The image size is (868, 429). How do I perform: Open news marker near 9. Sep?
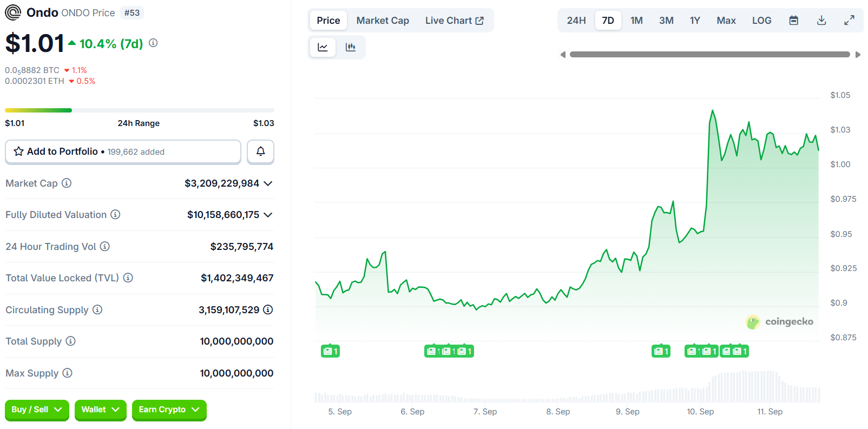[x=661, y=352]
